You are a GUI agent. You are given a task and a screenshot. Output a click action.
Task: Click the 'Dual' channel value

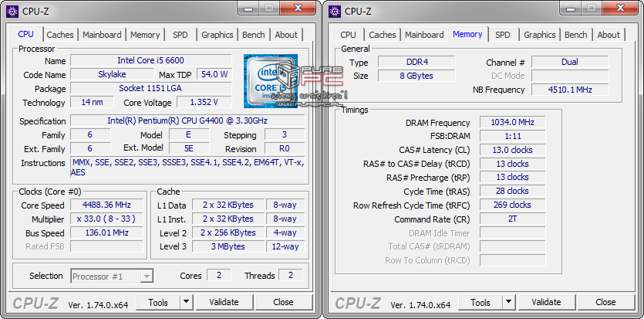coord(570,62)
